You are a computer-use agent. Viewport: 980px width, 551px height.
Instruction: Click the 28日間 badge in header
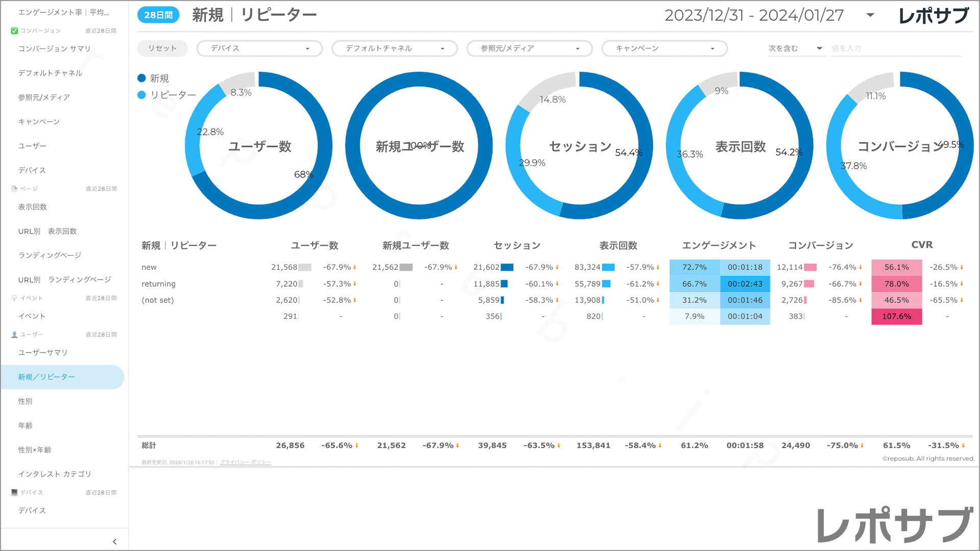(x=158, y=15)
